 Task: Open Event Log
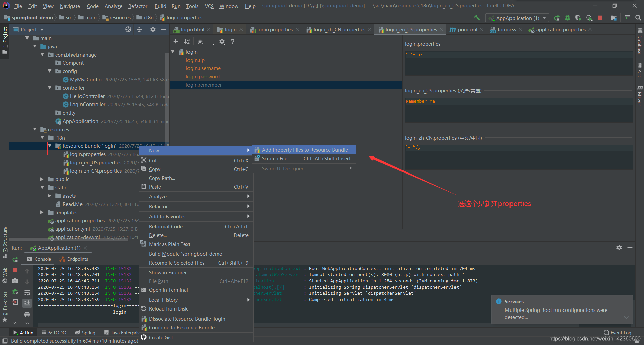point(618,333)
